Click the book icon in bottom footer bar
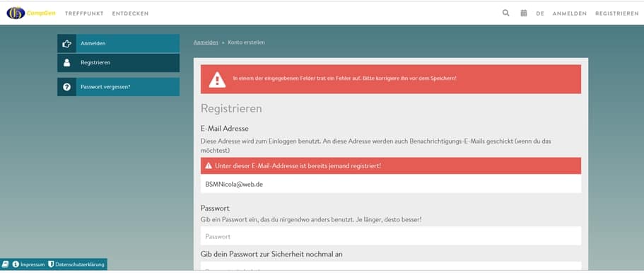The height and width of the screenshot is (273, 644). 6,265
